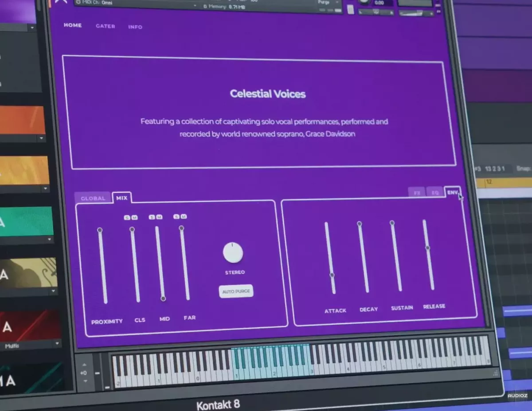This screenshot has width=532, height=411.
Task: Select the red library thumbnail
Action: pyautogui.click(x=30, y=325)
